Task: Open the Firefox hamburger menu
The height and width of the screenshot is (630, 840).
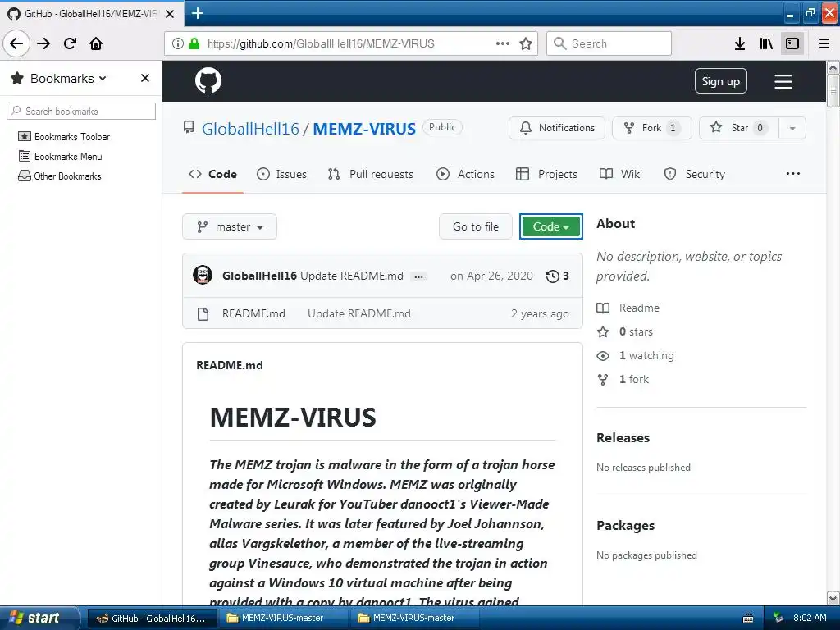Action: [824, 43]
